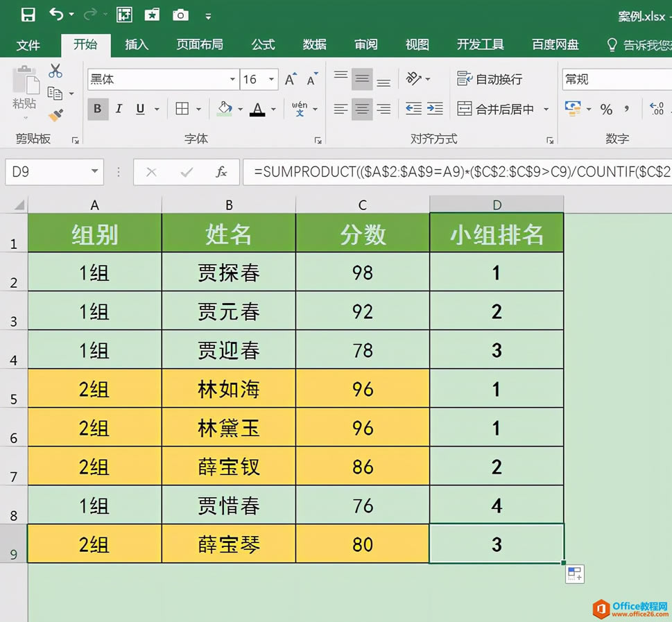Image resolution: width=672 pixels, height=622 pixels.
Task: Click the camera icon in quick access toolbar
Action: pyautogui.click(x=180, y=15)
